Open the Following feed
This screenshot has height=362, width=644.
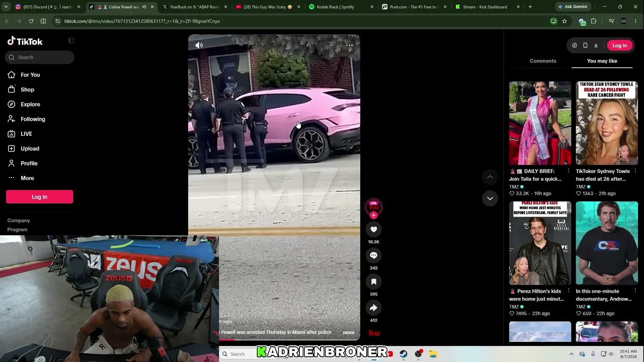[x=26, y=119]
